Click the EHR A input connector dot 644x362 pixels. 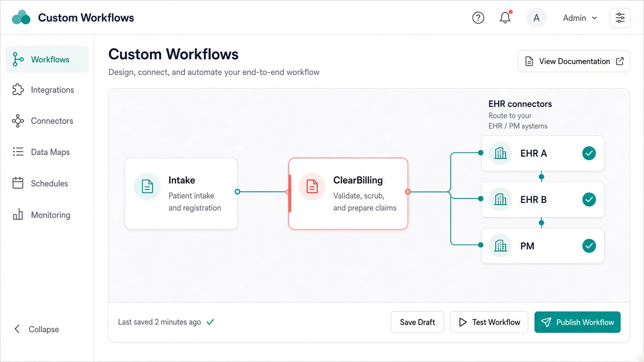481,152
